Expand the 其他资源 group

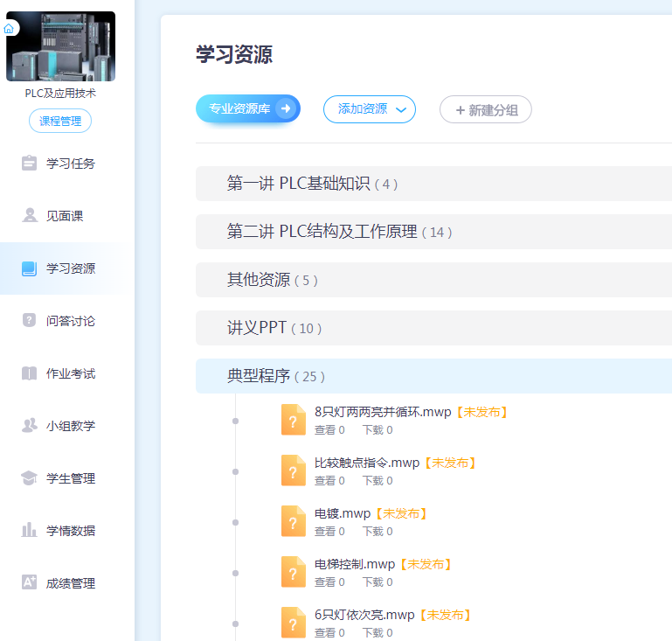(433, 280)
